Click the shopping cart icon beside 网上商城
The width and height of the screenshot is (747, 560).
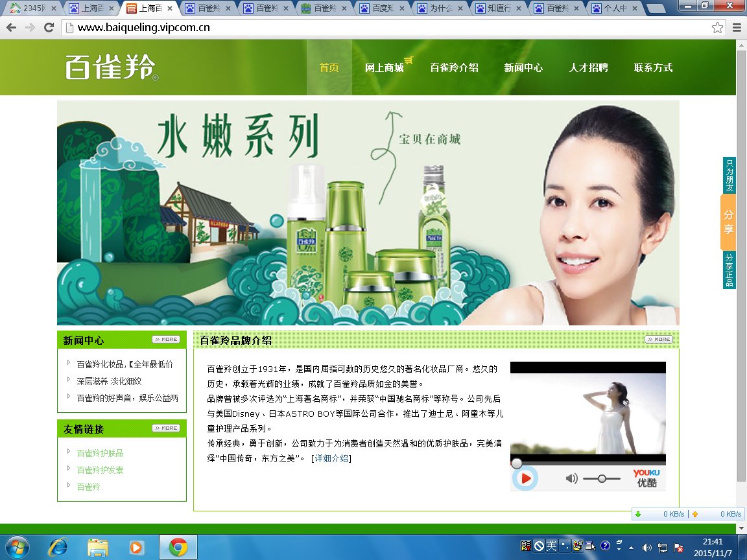[x=408, y=60]
